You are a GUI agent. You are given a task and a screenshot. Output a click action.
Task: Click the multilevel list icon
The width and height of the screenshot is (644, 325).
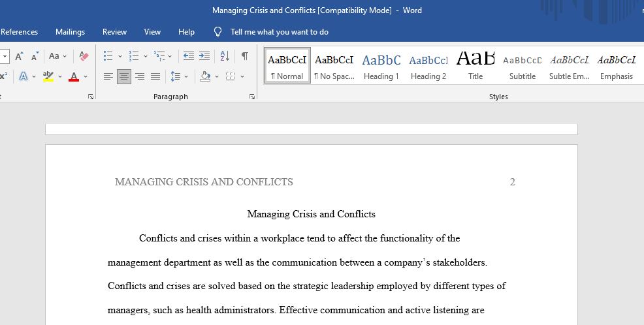tap(159, 56)
